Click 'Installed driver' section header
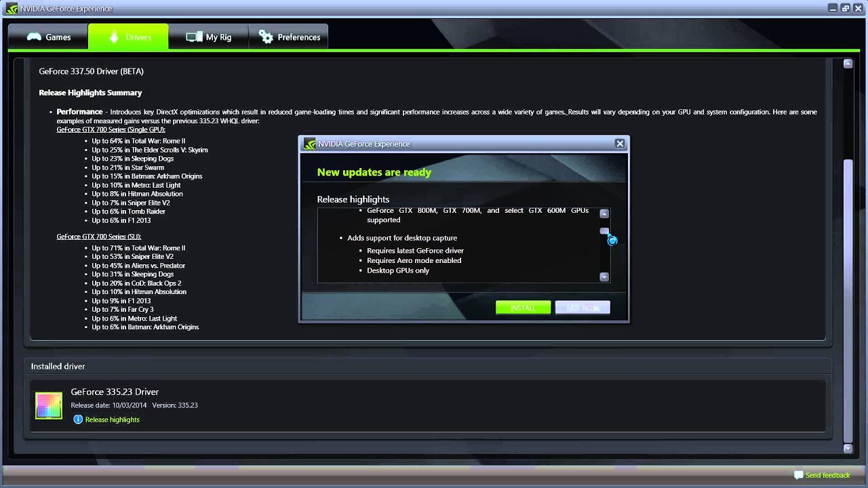The image size is (868, 488). (58, 366)
